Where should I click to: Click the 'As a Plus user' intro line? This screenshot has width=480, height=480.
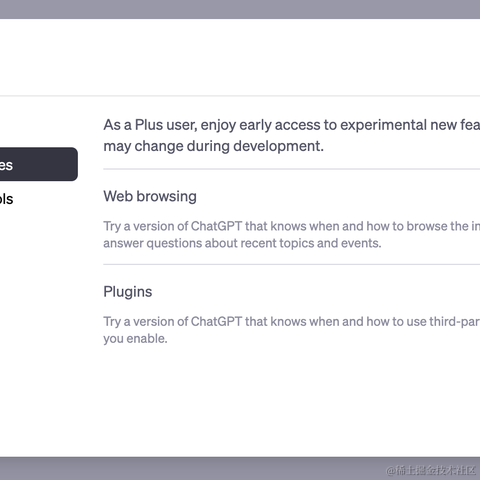292,125
